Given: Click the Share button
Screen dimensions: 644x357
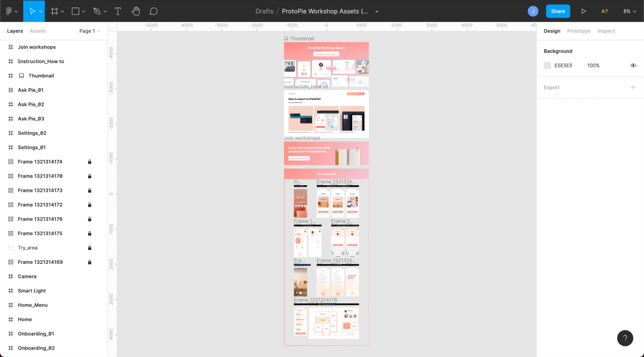Looking at the screenshot, I should pos(558,11).
